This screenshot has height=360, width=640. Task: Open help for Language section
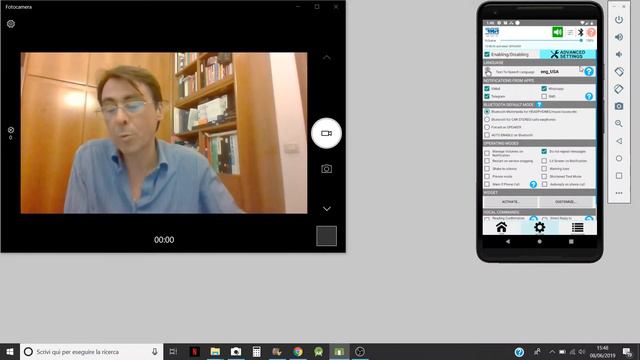(x=589, y=71)
